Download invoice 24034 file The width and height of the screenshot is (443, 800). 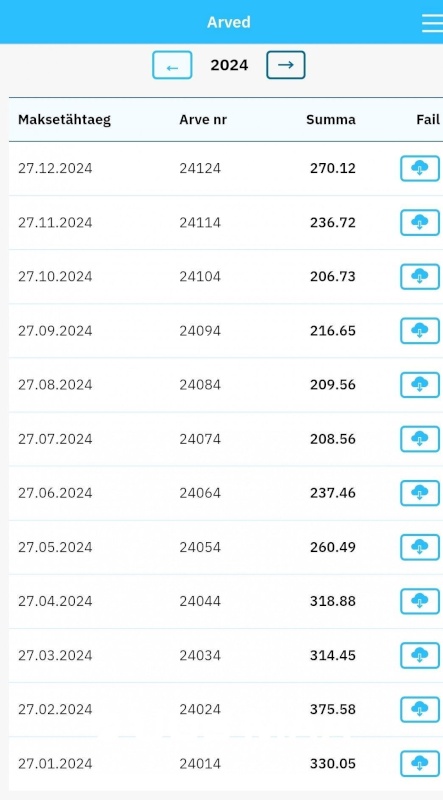tap(420, 655)
